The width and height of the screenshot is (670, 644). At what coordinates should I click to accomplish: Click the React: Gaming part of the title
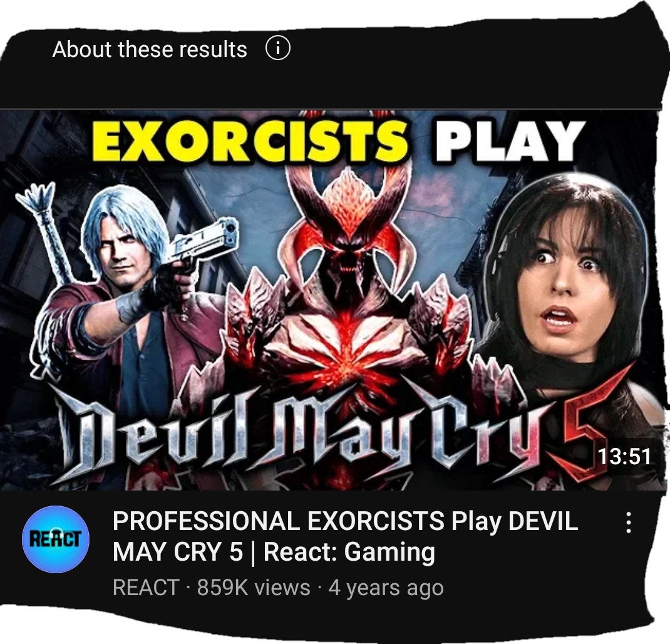point(349,552)
